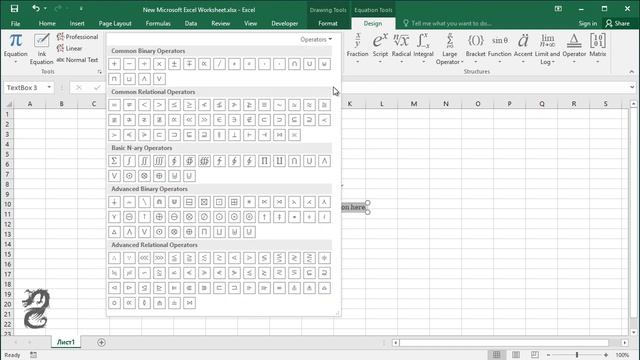This screenshot has width=640, height=360.
Task: Click the Equation button with pi icon
Action: click(x=16, y=48)
